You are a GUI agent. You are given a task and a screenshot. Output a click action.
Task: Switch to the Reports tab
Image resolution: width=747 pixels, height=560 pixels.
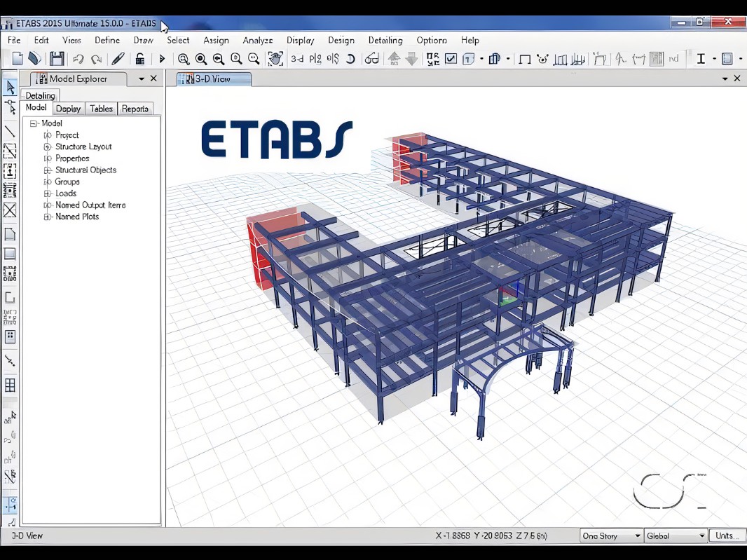pos(135,109)
